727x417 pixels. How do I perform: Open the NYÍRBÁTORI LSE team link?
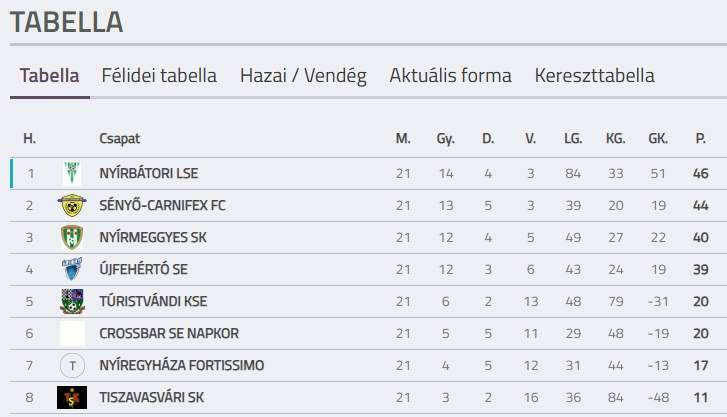[149, 173]
